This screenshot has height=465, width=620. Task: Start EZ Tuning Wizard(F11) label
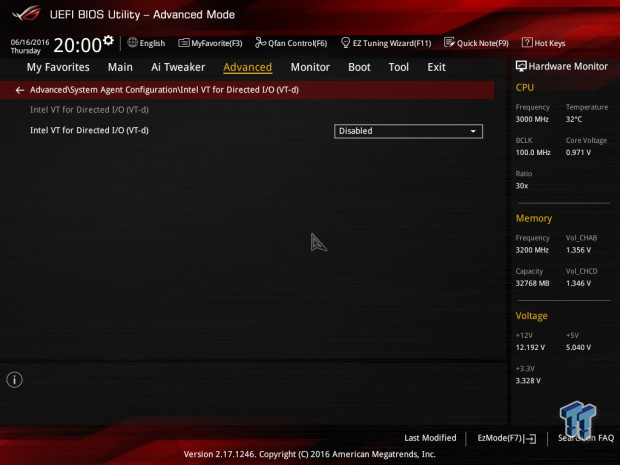pos(392,43)
